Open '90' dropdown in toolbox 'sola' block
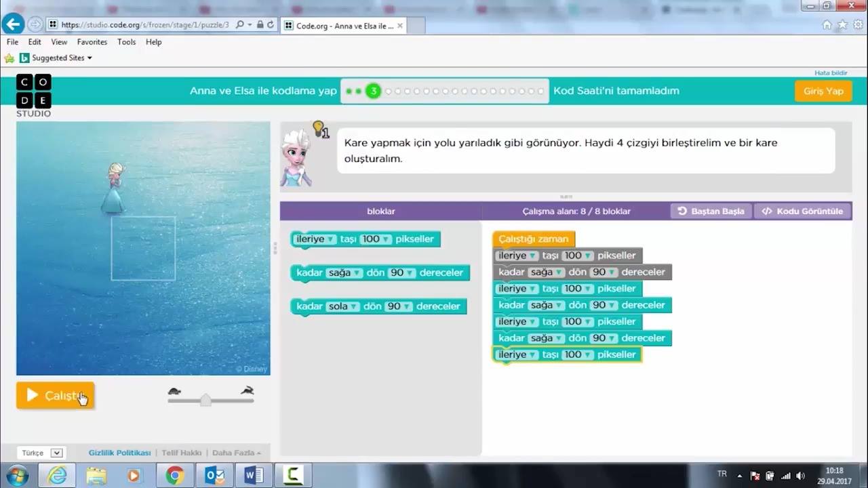Image resolution: width=868 pixels, height=488 pixels. click(x=398, y=306)
